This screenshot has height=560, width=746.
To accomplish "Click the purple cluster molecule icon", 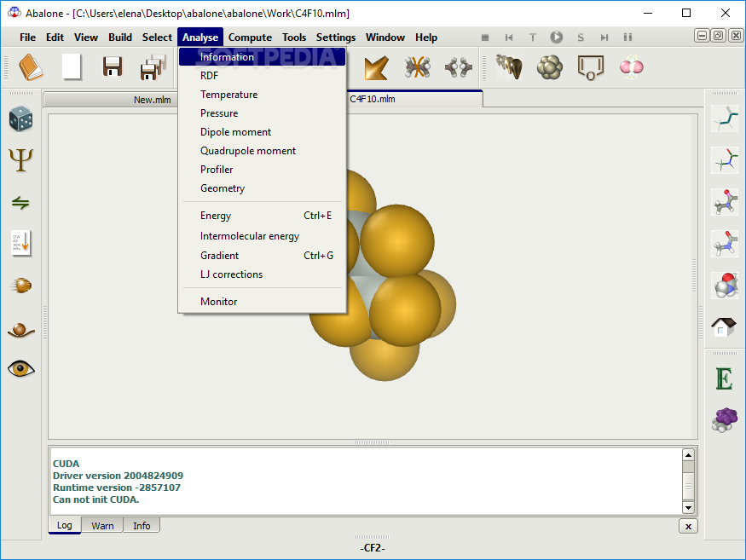I will [724, 420].
